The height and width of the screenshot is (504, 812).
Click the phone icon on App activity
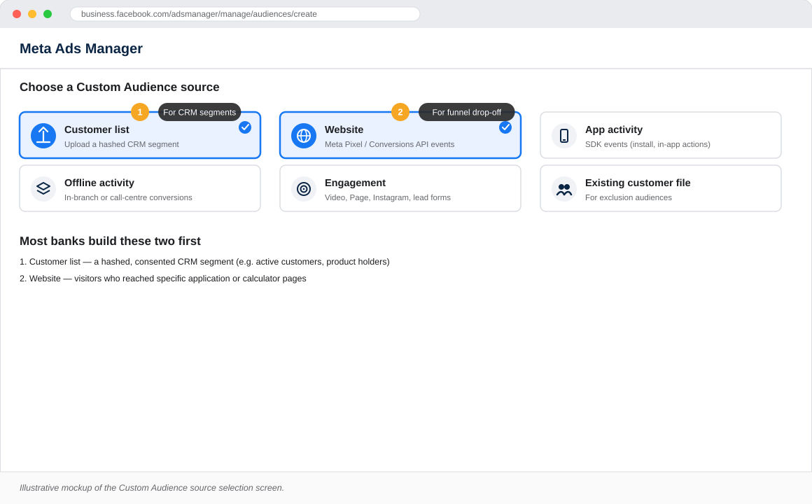coord(564,136)
